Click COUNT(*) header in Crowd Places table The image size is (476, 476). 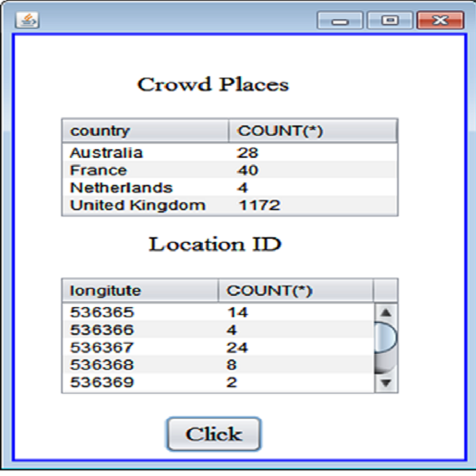313,131
